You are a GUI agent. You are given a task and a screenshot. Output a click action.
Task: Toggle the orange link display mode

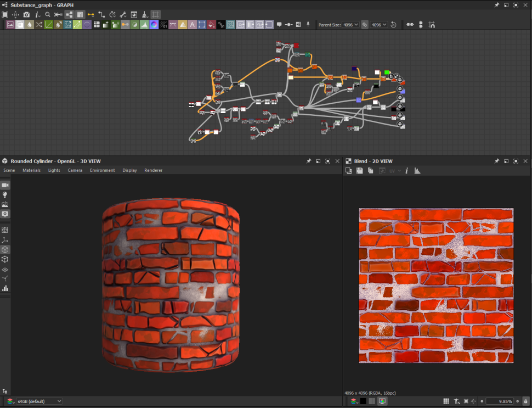90,15
